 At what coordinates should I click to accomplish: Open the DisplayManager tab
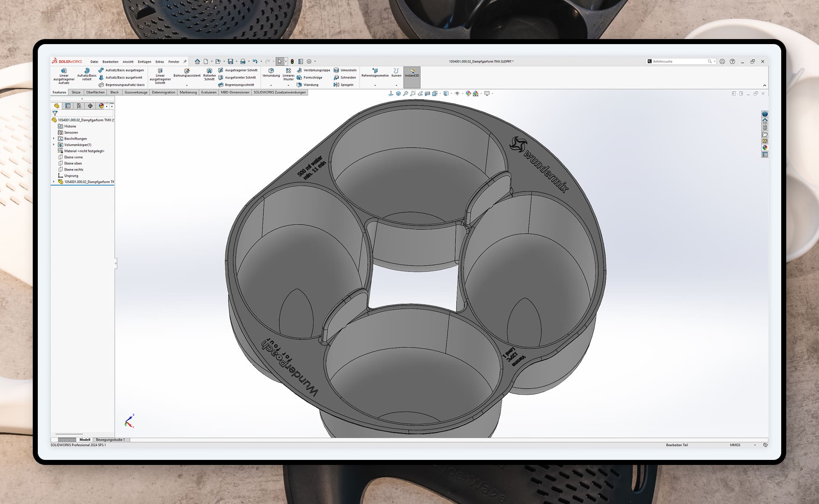(101, 106)
